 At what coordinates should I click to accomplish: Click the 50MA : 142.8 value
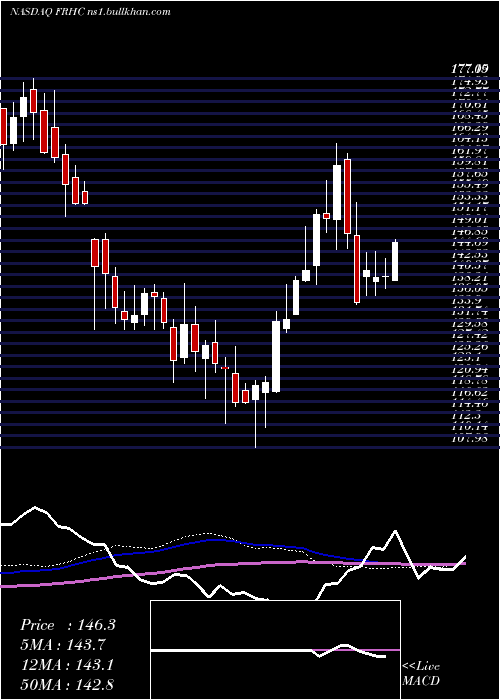point(69,684)
